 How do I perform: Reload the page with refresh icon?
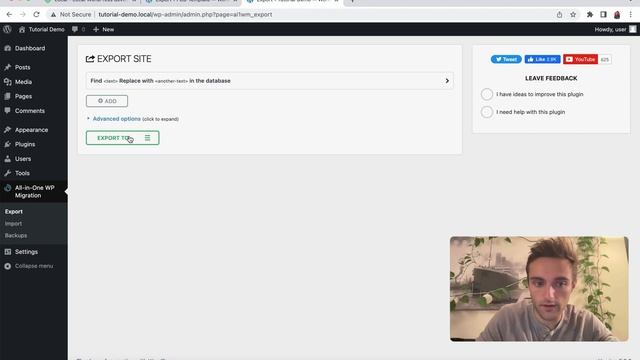(36, 14)
